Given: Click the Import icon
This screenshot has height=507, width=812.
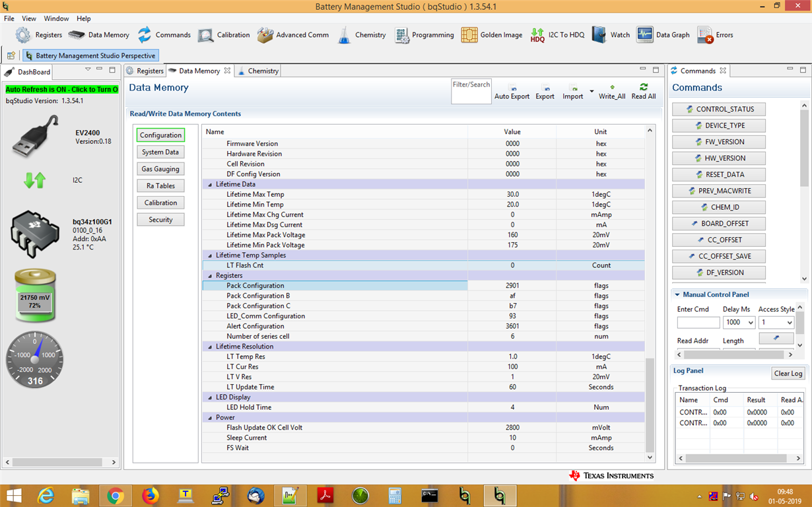Looking at the screenshot, I should 573,87.
